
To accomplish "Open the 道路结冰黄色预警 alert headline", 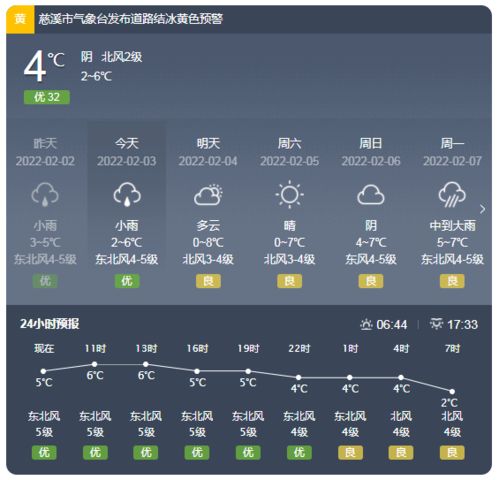I will (x=130, y=19).
